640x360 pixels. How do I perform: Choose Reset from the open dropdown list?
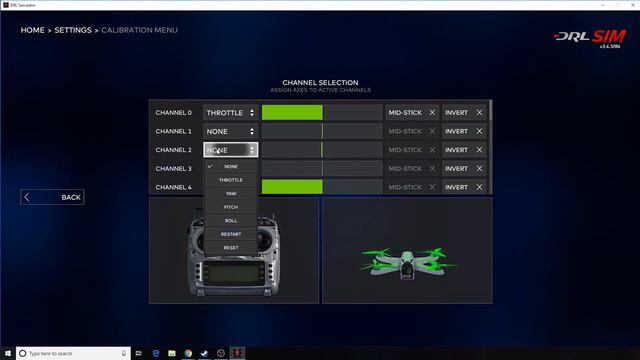click(x=231, y=247)
